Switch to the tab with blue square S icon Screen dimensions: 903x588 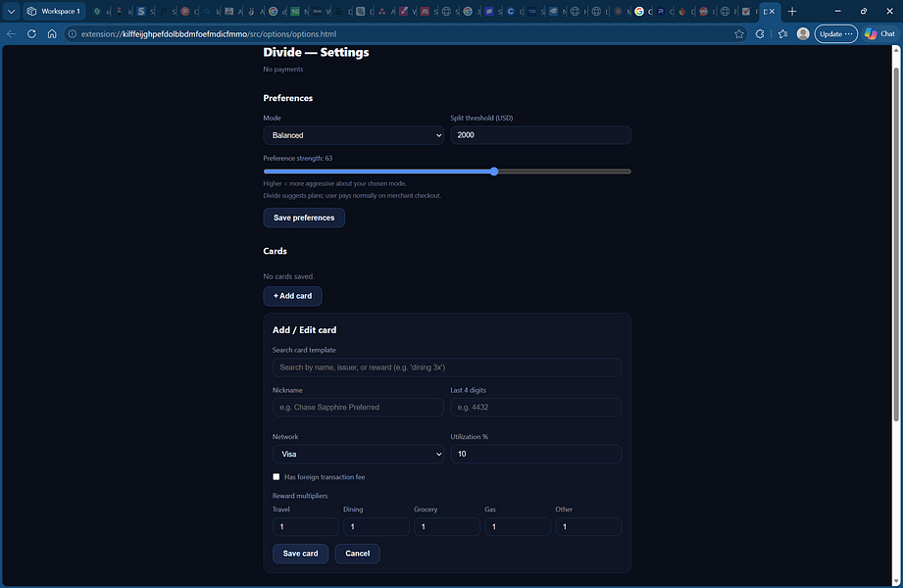pos(141,12)
